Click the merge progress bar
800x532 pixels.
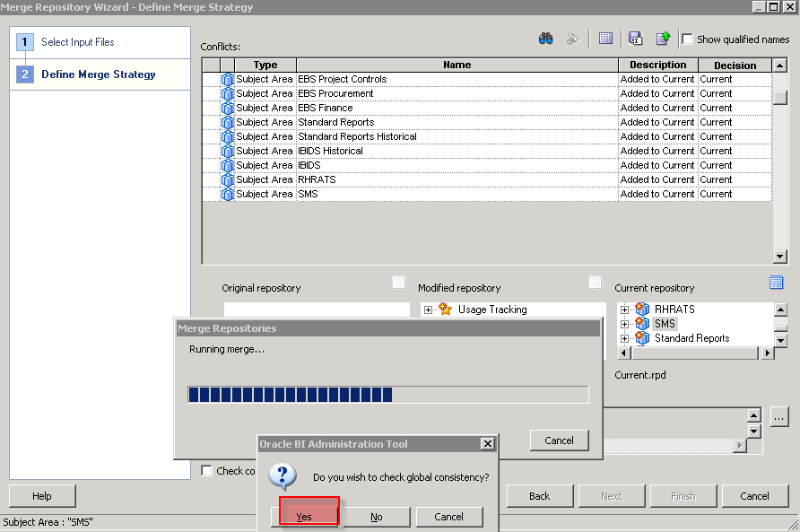(387, 395)
